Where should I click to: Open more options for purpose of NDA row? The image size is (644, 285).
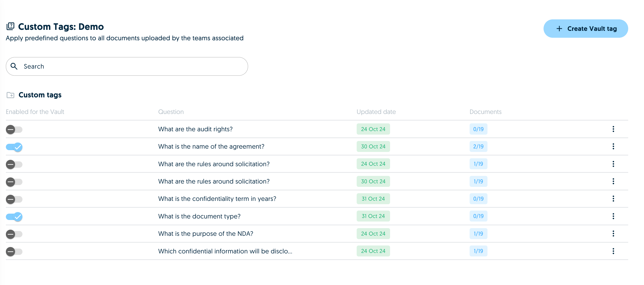point(613,234)
